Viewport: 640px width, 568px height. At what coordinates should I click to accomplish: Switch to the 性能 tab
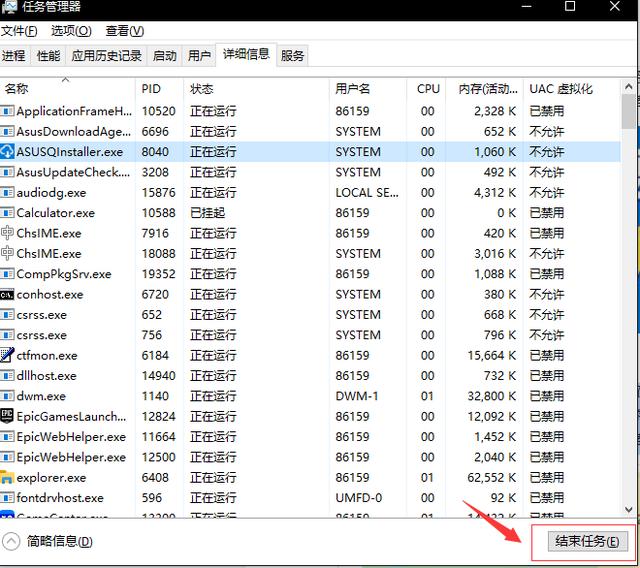[48, 55]
